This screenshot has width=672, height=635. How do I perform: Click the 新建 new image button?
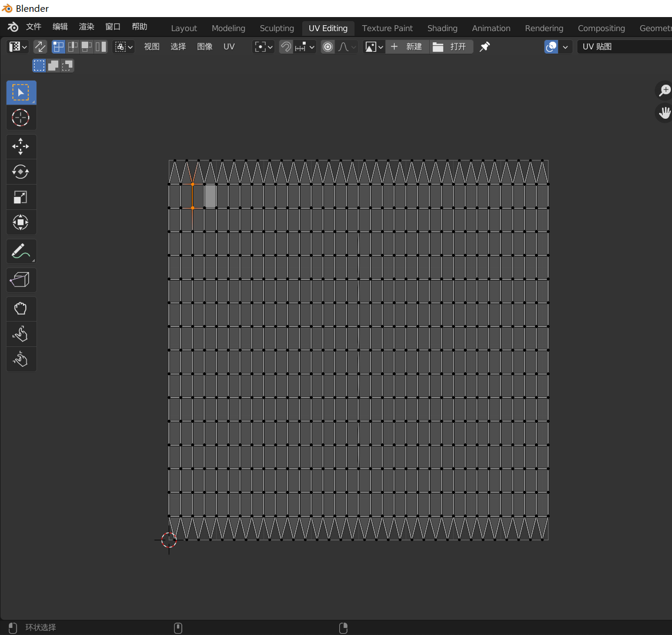pos(407,46)
